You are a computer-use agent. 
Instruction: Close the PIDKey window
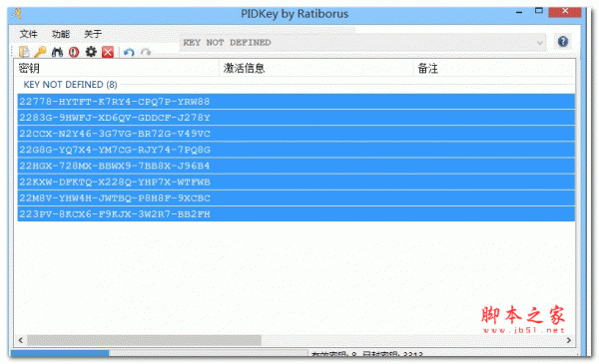(565, 11)
